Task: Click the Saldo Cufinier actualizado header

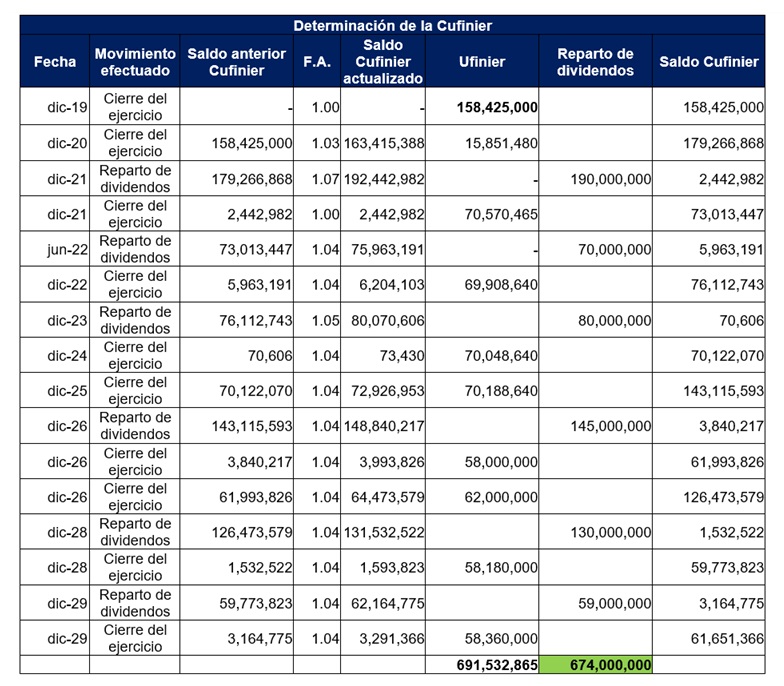Action: click(x=383, y=62)
